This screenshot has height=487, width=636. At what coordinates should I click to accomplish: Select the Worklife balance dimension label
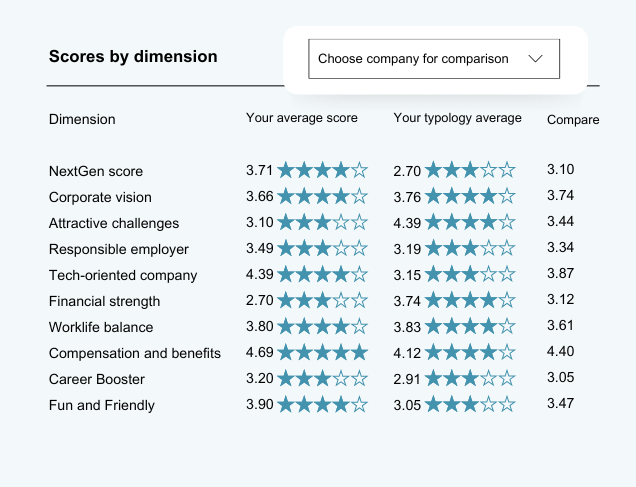pyautogui.click(x=101, y=327)
